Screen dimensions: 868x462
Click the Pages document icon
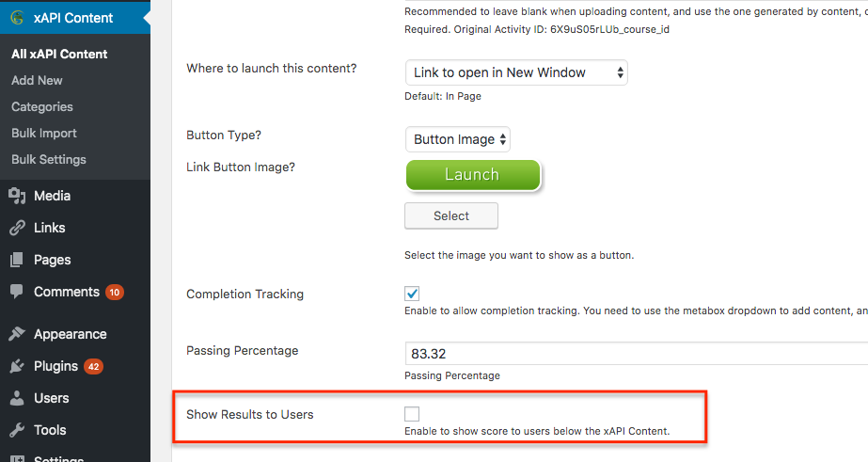[17, 260]
